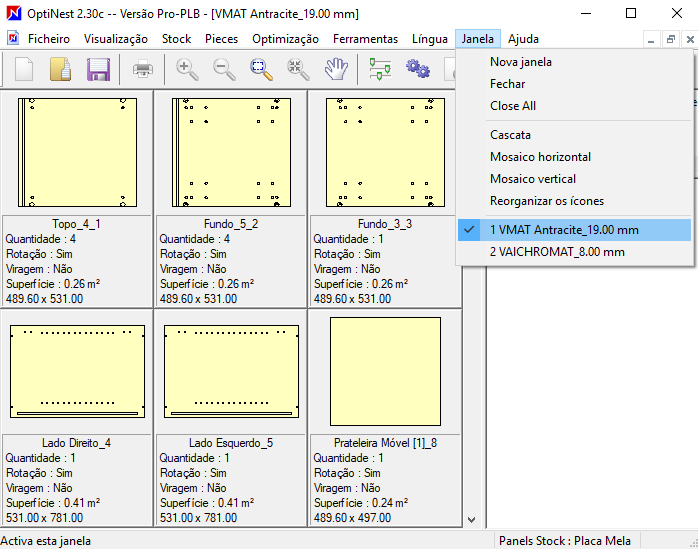
Task: Save with the floppy disk icon
Action: (98, 69)
